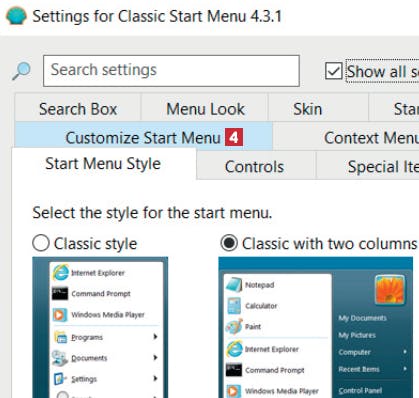Switch to the Menu Look tab
This screenshot has width=419, height=398.
205,109
